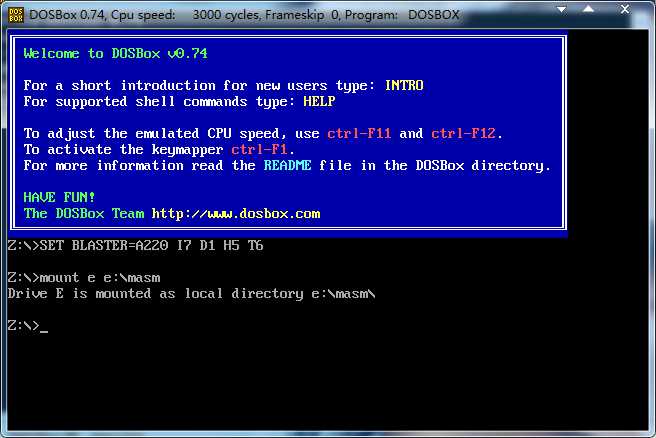Screen dimensions: 656x438
Task: Click the green 'HAVE FUN!' text
Action: (59, 197)
